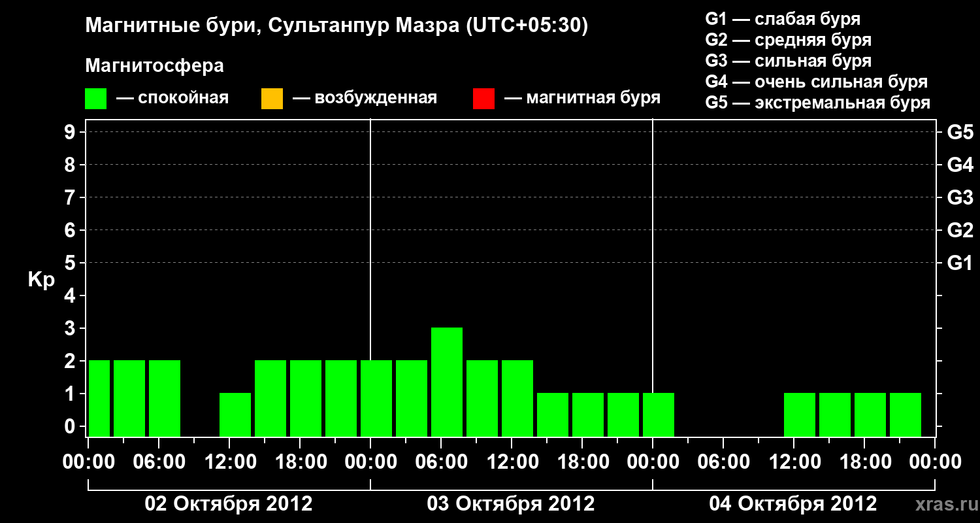Click the 'Магнитосфера' heading
The width and height of the screenshot is (980, 523).
[x=155, y=66]
